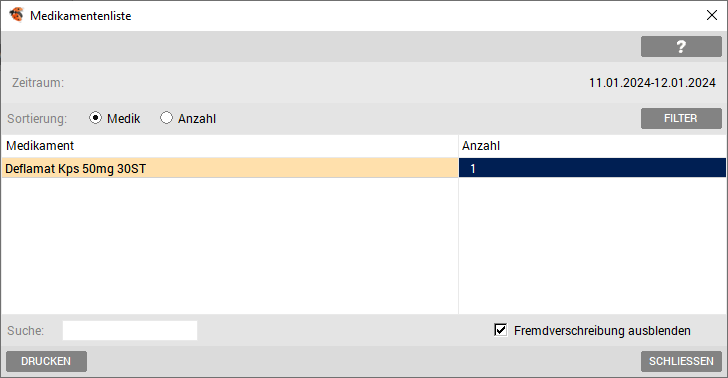Click the ladybug application icon in title bar
Image resolution: width=728 pixels, height=378 pixels.
click(x=16, y=15)
